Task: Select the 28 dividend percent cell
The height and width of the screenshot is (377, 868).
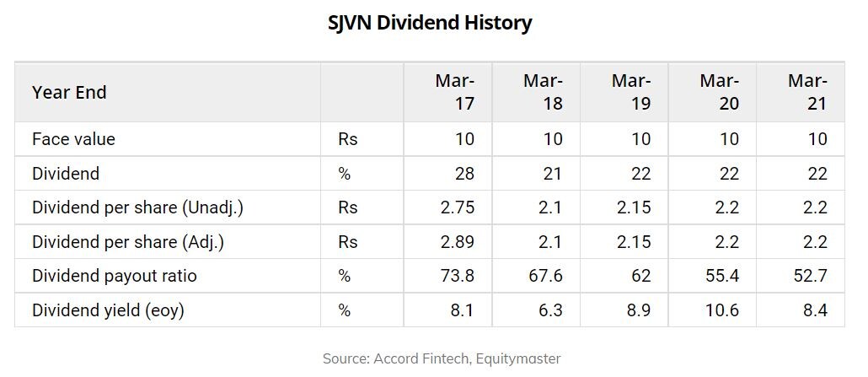Action: [463, 174]
